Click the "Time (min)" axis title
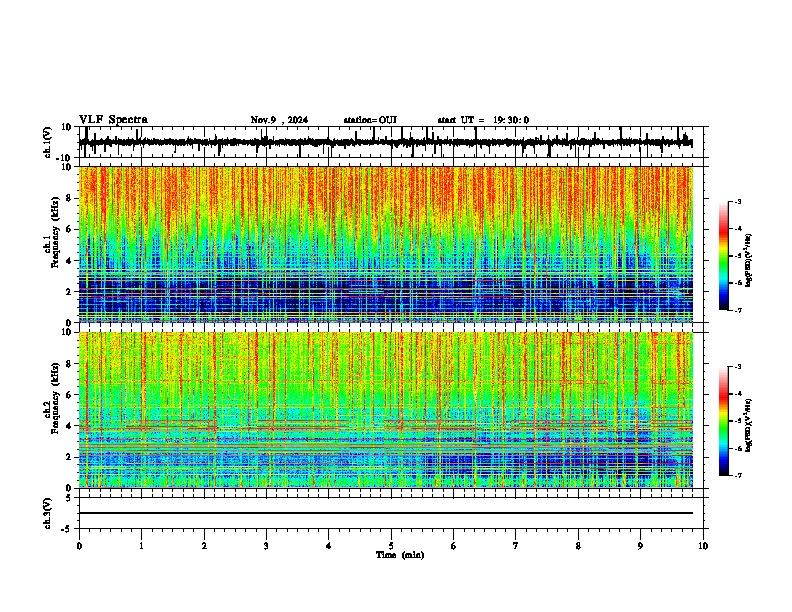Image resolution: width=792 pixels, height=612 pixels. click(400, 555)
